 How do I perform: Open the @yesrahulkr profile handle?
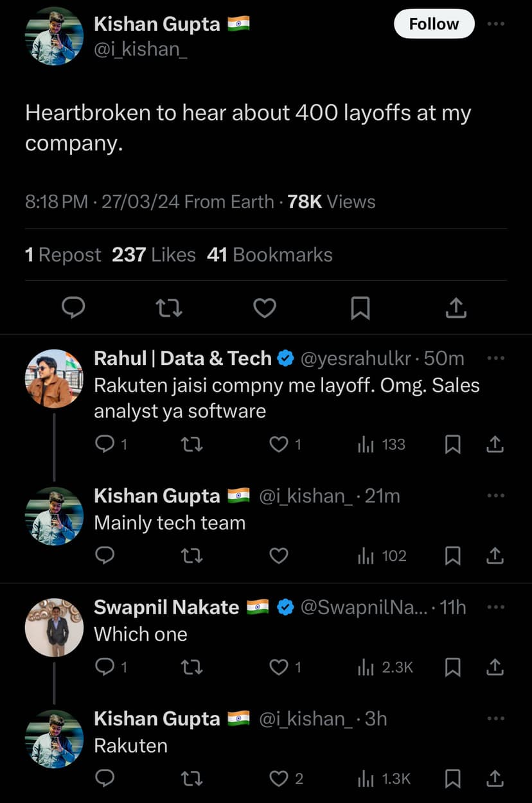355,358
